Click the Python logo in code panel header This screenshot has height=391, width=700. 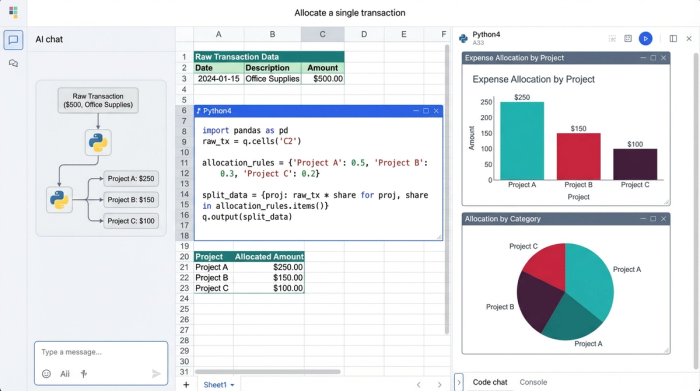pos(463,39)
